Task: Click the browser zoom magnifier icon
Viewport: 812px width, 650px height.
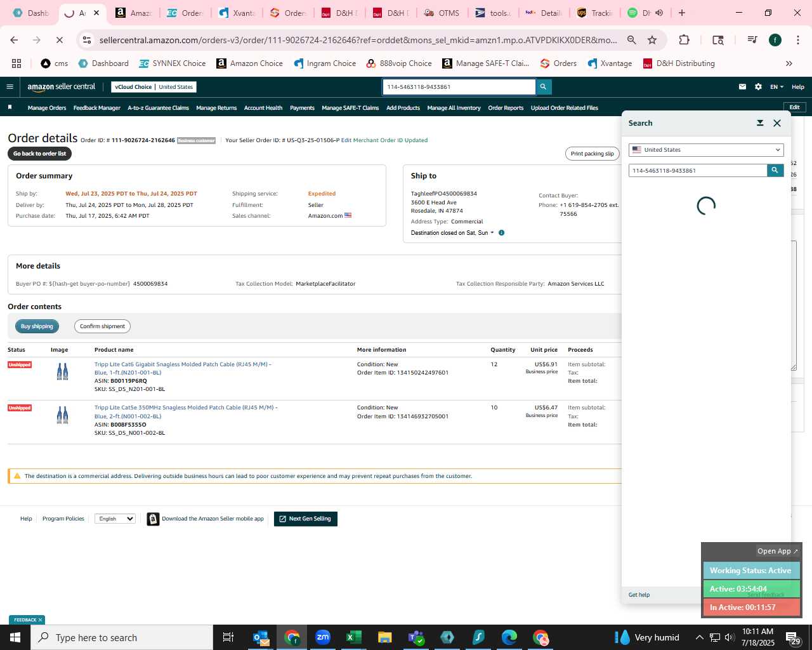Action: [x=632, y=40]
